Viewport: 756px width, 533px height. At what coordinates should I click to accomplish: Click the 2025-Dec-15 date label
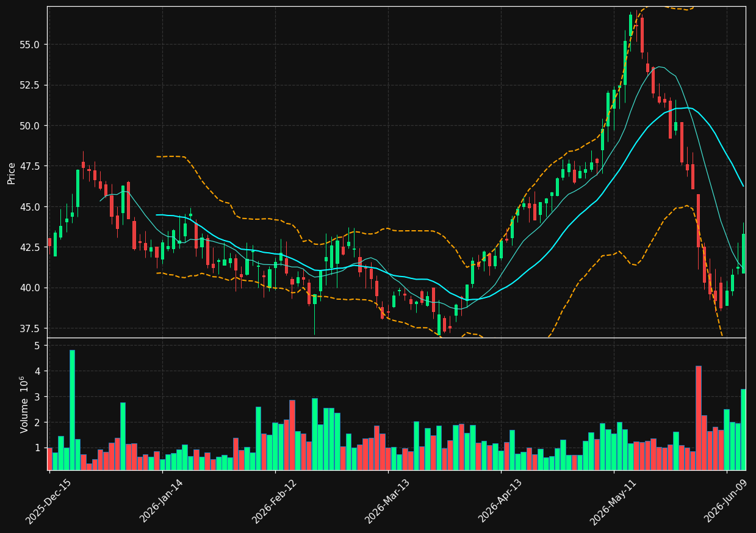point(48,501)
